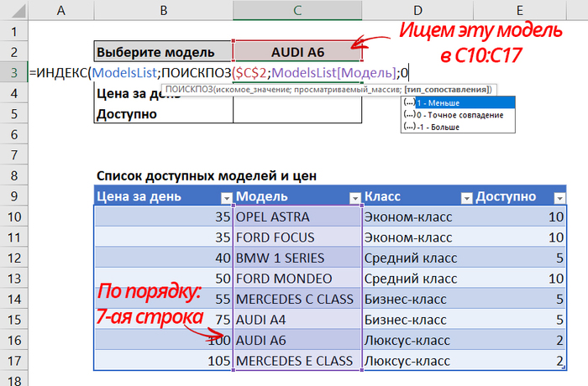Image resolution: width=588 pixels, height=386 pixels.
Task: Select MERCEDES C CLASS model cell
Action: point(297,299)
